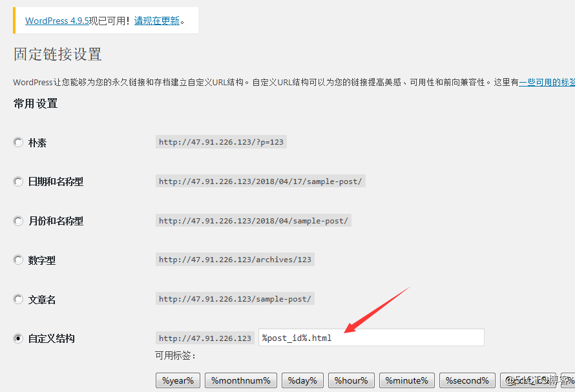
Task: Choose the 月份和名称型 radio option
Action: [x=18, y=221]
